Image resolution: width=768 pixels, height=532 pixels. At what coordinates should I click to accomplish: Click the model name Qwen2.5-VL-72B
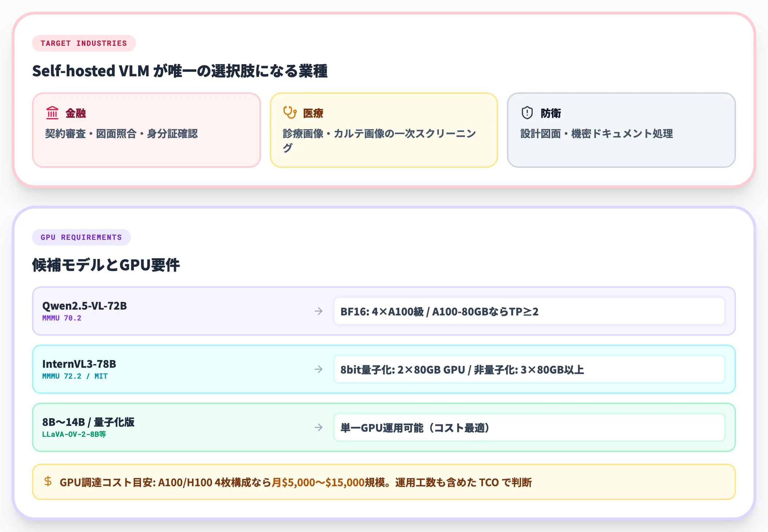pyautogui.click(x=84, y=306)
